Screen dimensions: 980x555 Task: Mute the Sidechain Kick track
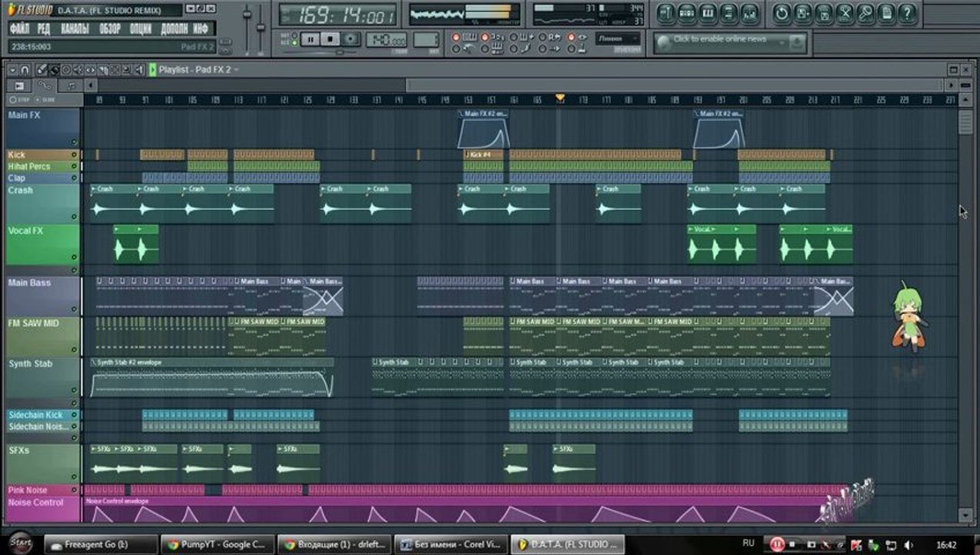pyautogui.click(x=74, y=415)
